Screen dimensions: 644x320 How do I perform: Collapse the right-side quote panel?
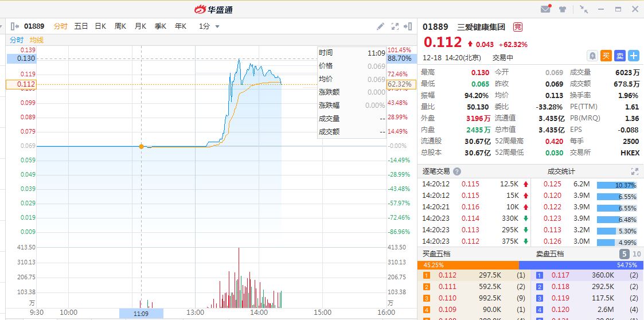coord(408,26)
